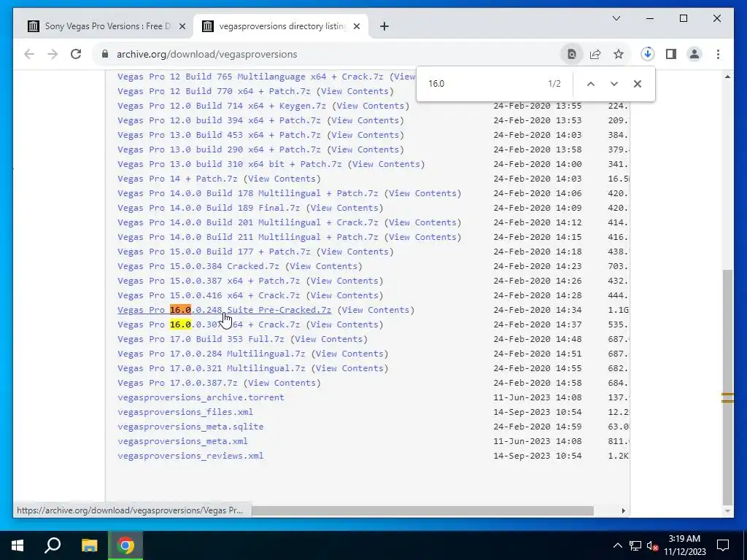This screenshot has height=560, width=747.
Task: Click the vertical page scrollbar thumb
Action: click(727, 386)
